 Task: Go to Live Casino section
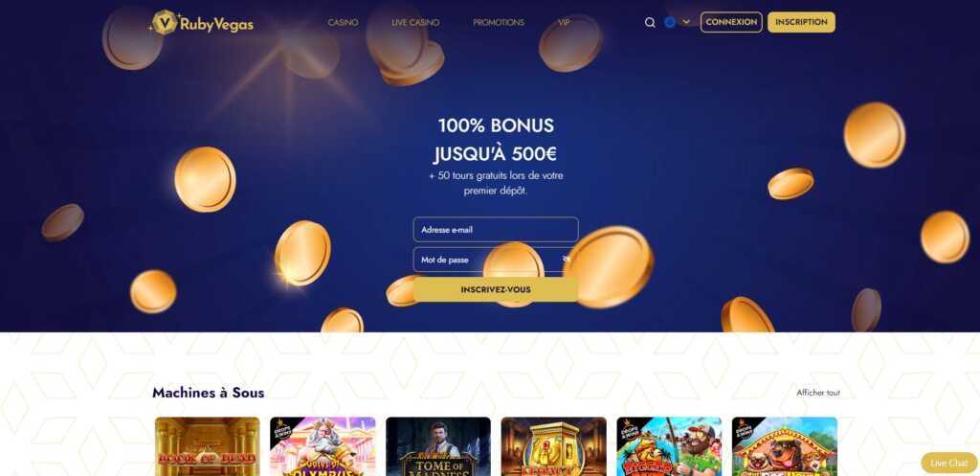[x=415, y=23]
